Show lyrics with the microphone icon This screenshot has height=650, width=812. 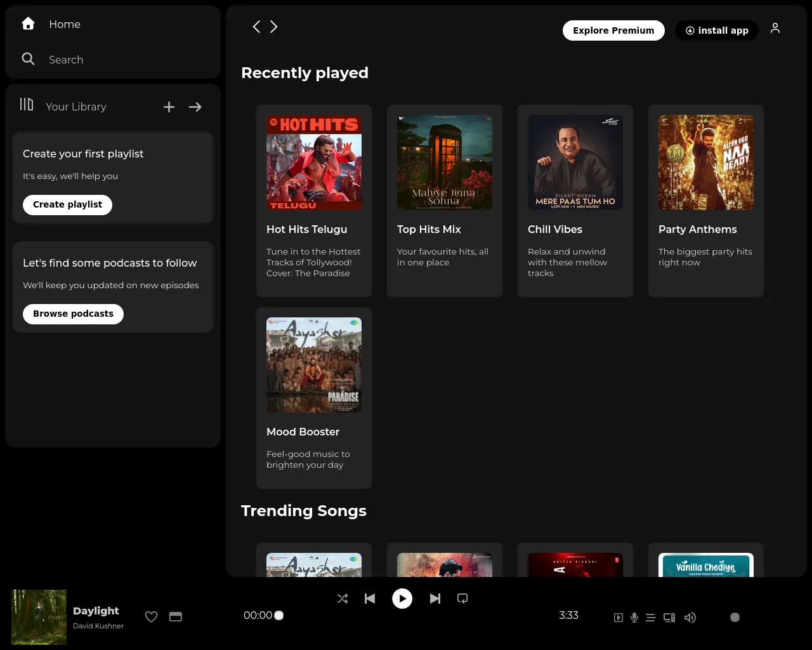(634, 618)
